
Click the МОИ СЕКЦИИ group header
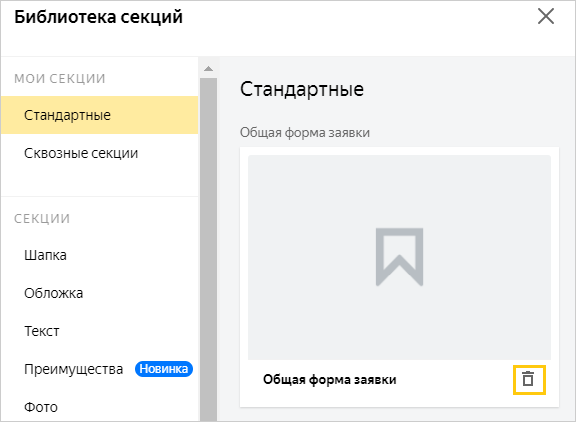point(60,79)
